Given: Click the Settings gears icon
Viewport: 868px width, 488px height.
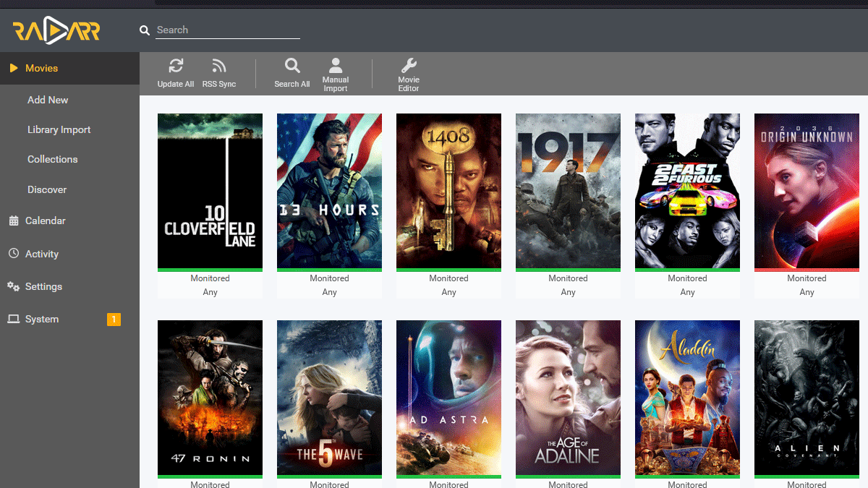Looking at the screenshot, I should [x=13, y=286].
